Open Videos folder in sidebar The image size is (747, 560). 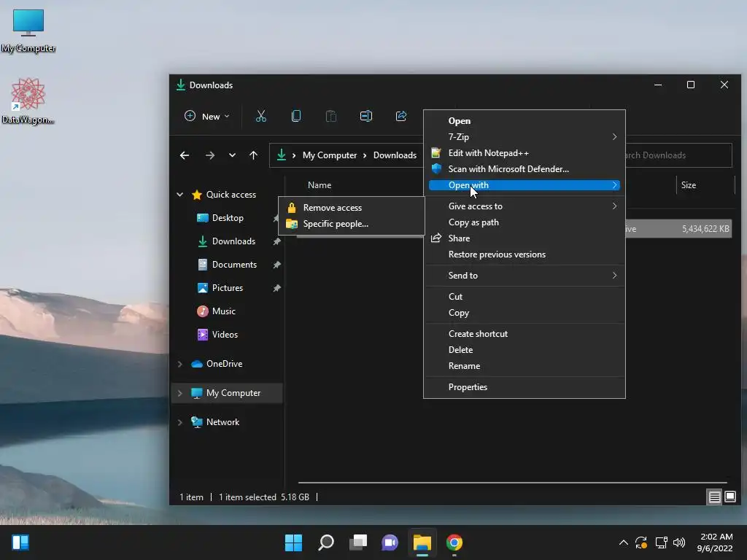[225, 334]
